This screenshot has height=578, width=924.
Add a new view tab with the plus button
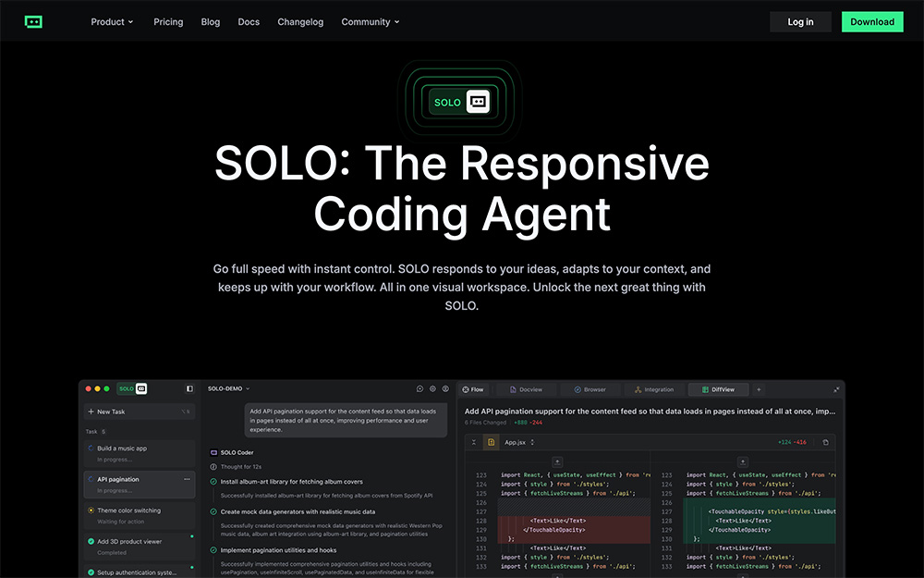click(760, 389)
